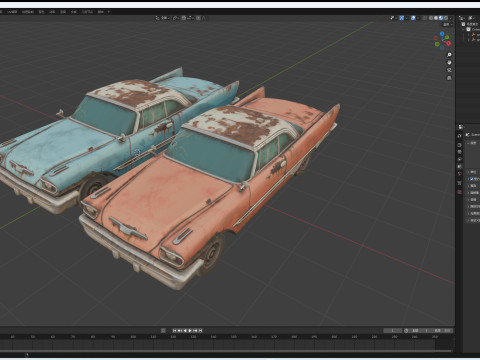
Task: Open the Render properties tab
Action: 459,145
